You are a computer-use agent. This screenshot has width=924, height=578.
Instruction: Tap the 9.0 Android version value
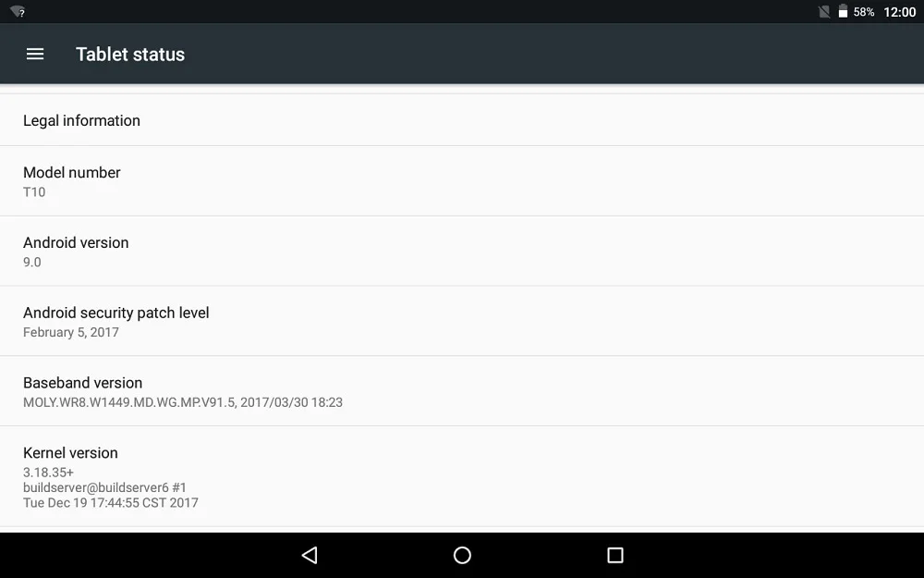pos(31,262)
